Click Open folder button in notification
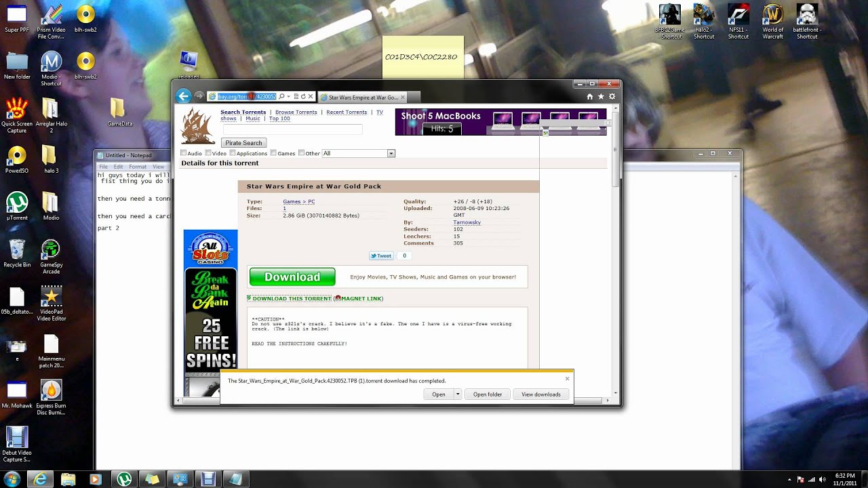 [x=488, y=394]
